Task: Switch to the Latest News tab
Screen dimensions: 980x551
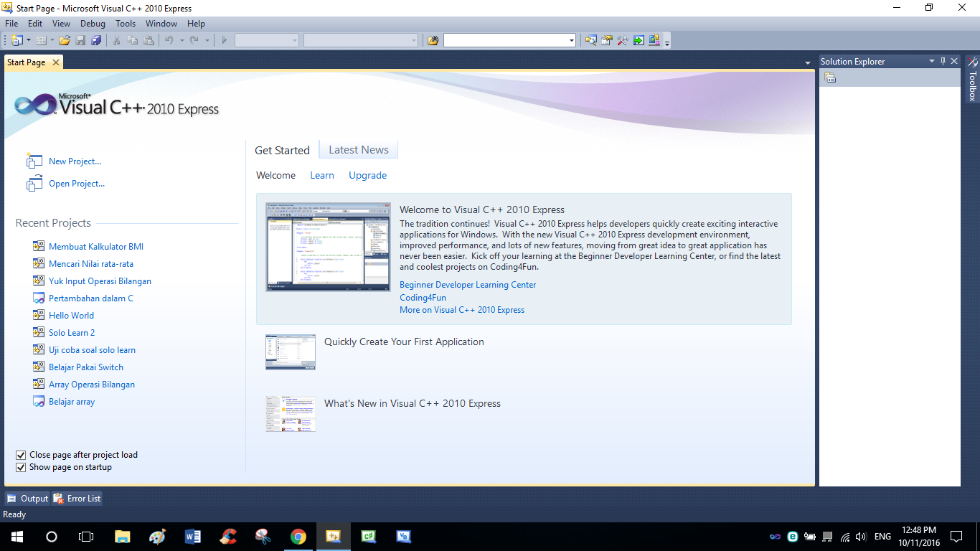Action: point(359,150)
